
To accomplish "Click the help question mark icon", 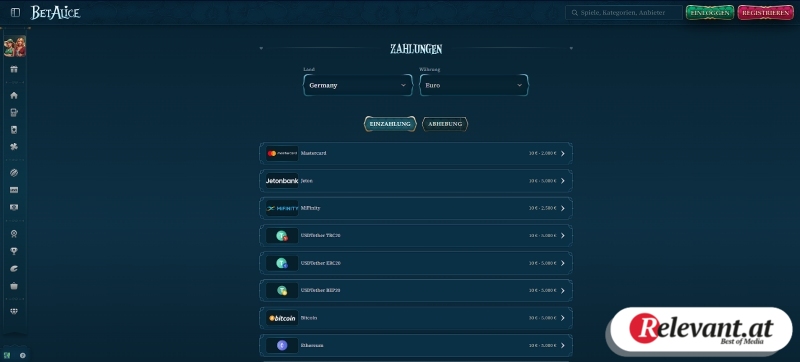I will point(22,355).
